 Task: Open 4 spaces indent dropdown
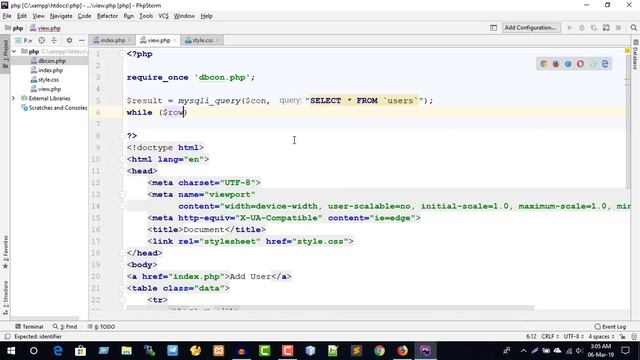pos(601,337)
